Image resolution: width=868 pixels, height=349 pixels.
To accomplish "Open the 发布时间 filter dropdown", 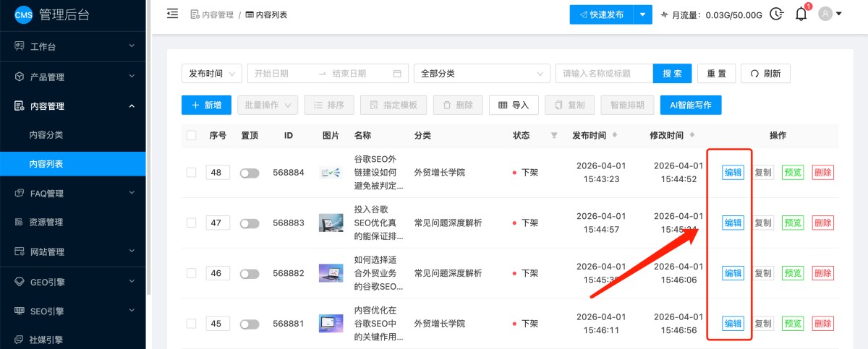I will point(211,74).
